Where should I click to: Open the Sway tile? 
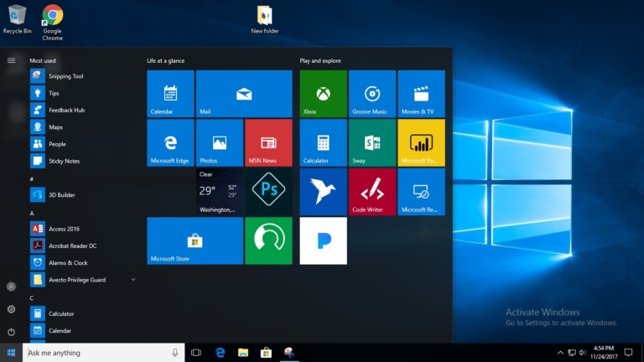point(372,142)
